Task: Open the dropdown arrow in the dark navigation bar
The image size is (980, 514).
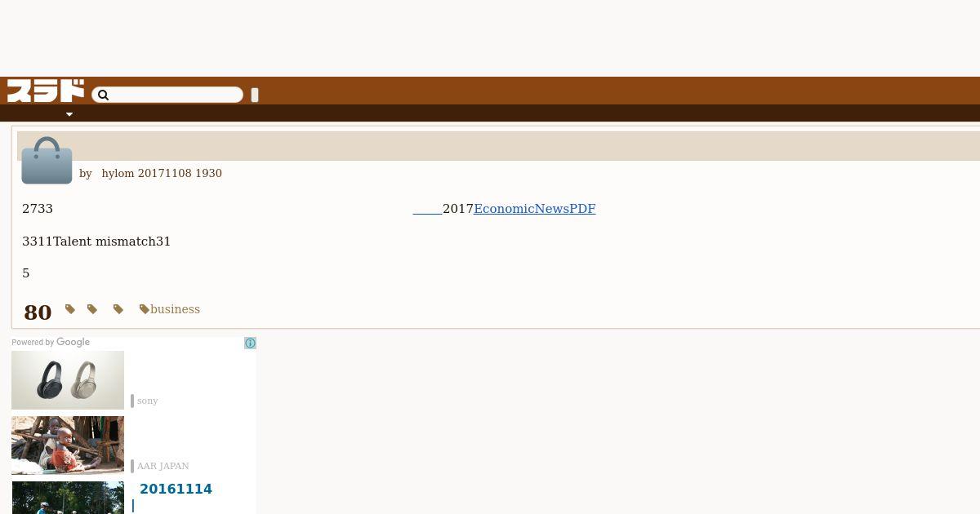Action: 69,114
